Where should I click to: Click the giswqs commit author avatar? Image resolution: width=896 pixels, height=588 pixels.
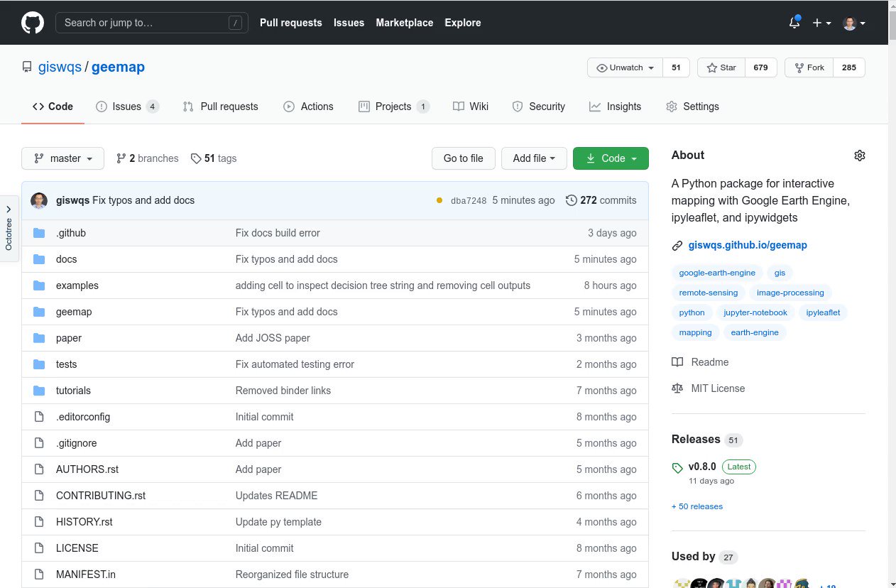(39, 200)
